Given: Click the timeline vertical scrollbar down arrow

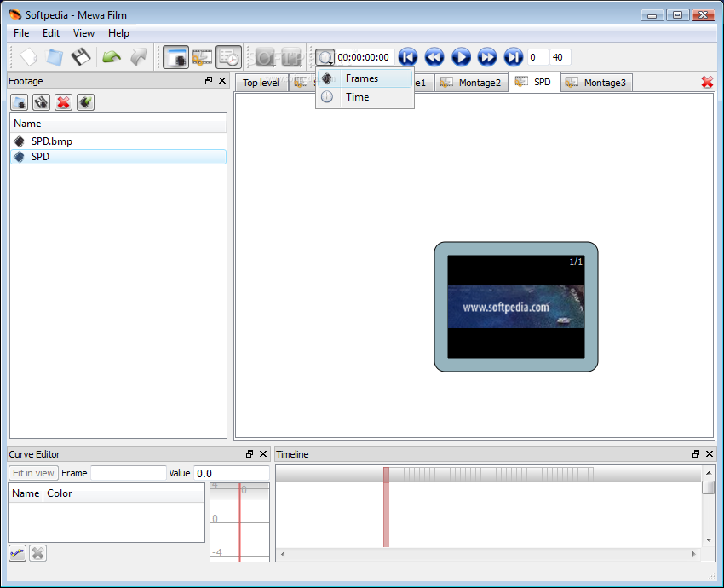Looking at the screenshot, I should click(709, 540).
